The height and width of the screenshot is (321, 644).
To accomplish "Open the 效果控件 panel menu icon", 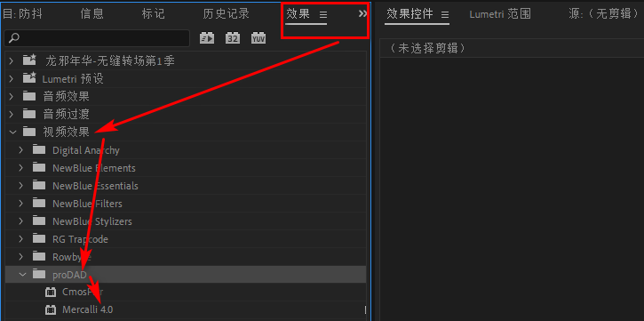I will point(444,14).
